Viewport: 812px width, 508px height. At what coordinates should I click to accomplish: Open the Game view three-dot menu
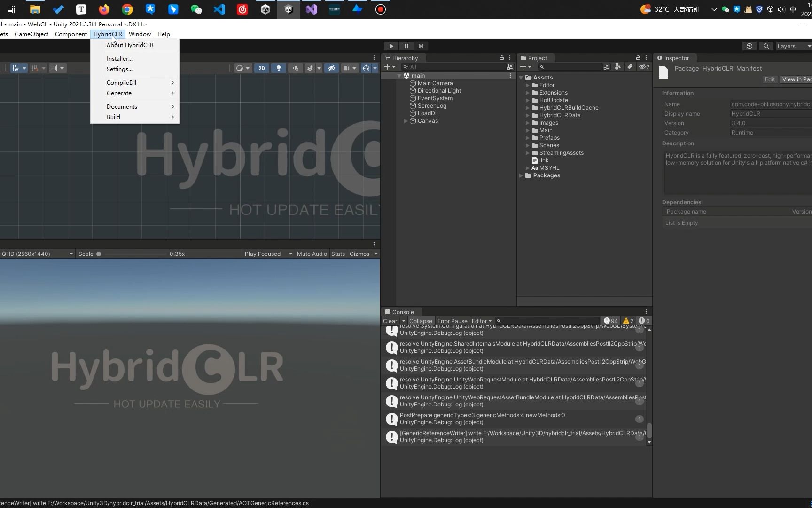tap(374, 244)
